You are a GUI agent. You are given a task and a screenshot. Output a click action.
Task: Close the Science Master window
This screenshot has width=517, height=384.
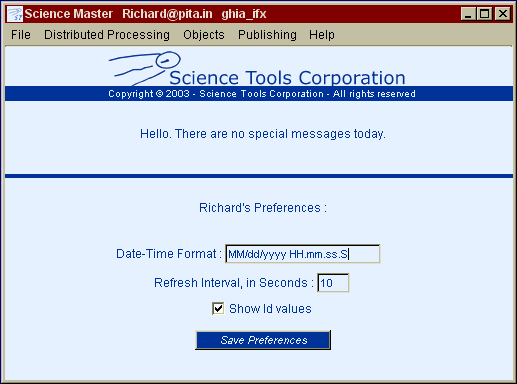click(x=502, y=14)
